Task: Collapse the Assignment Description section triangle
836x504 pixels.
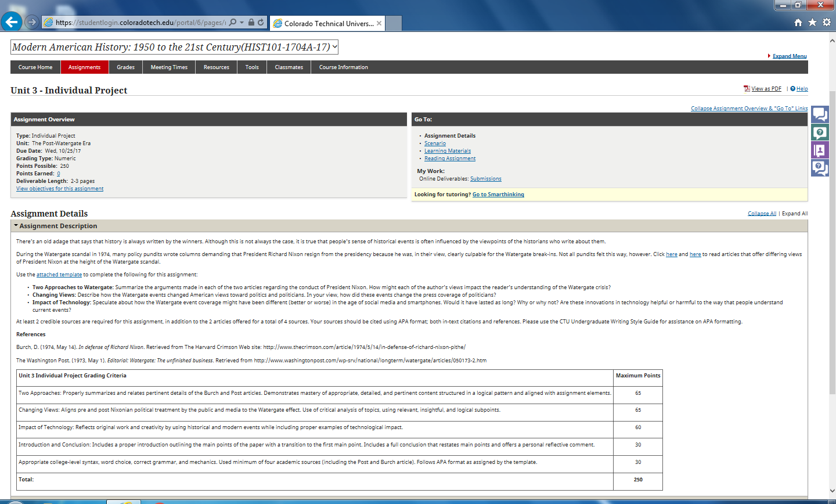Action: [x=16, y=226]
